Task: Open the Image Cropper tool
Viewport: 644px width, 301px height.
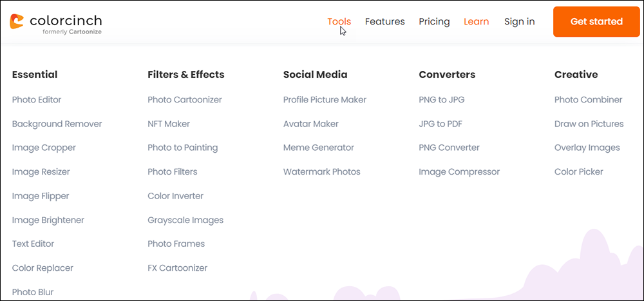Action: pyautogui.click(x=44, y=148)
